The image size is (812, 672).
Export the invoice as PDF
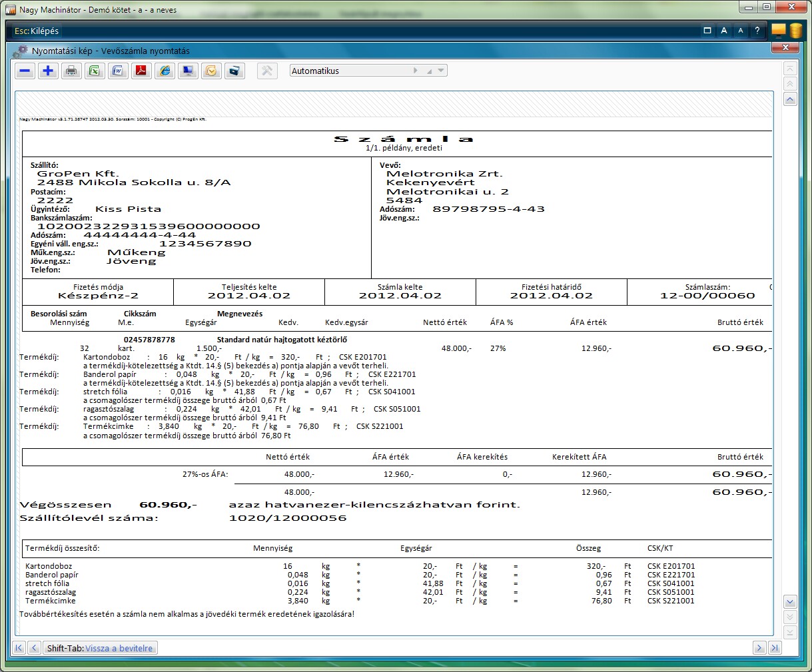click(141, 71)
